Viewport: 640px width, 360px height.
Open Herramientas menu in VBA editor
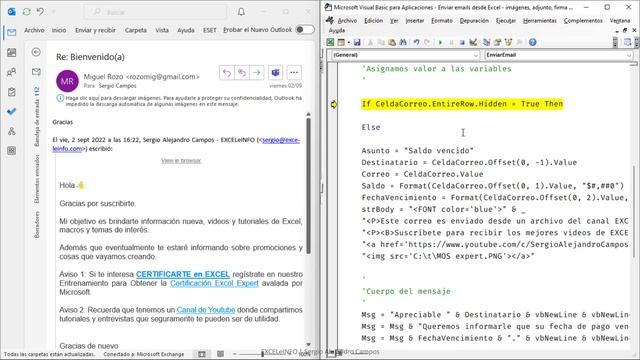(x=540, y=20)
